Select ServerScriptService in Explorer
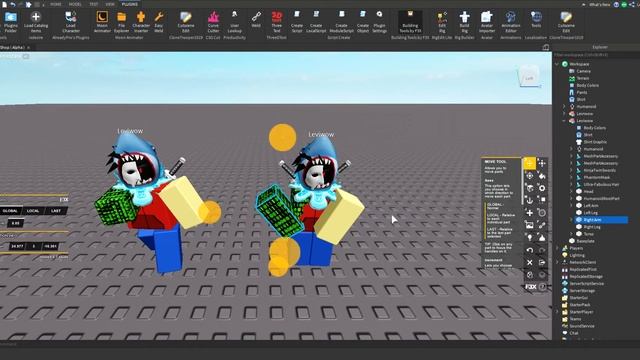The width and height of the screenshot is (640, 360). point(587,283)
